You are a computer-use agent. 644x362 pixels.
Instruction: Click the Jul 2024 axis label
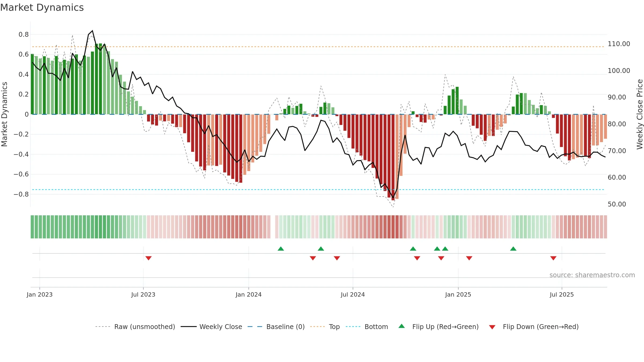tap(353, 294)
